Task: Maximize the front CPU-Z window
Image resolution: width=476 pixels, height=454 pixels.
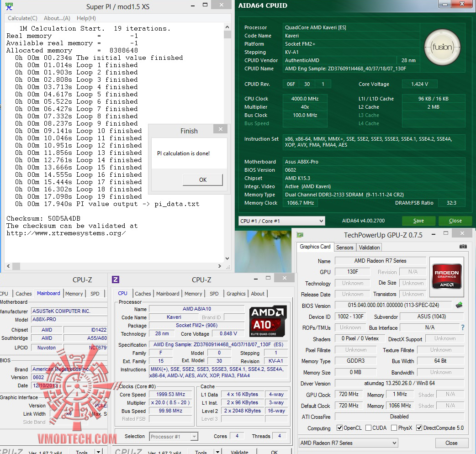Action: click(x=268, y=278)
